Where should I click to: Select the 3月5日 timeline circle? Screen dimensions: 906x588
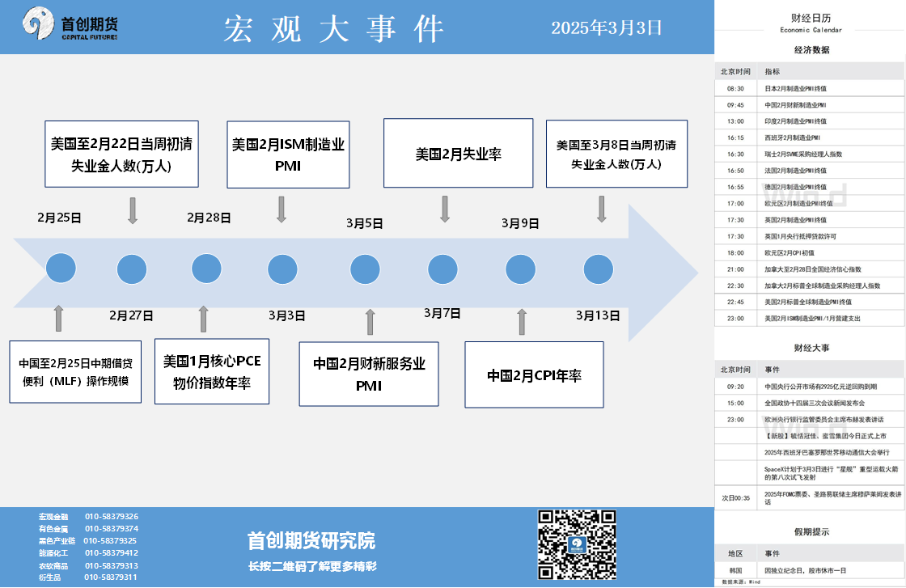[365, 269]
